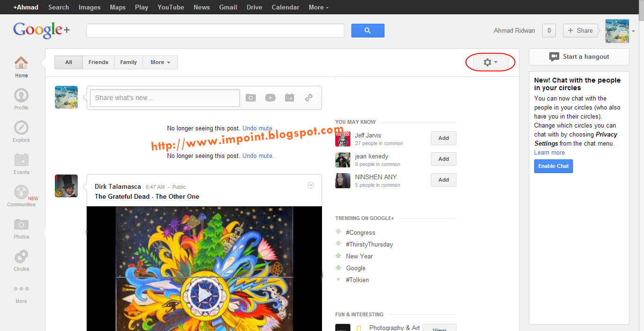Open the New Year trending topic

point(359,256)
